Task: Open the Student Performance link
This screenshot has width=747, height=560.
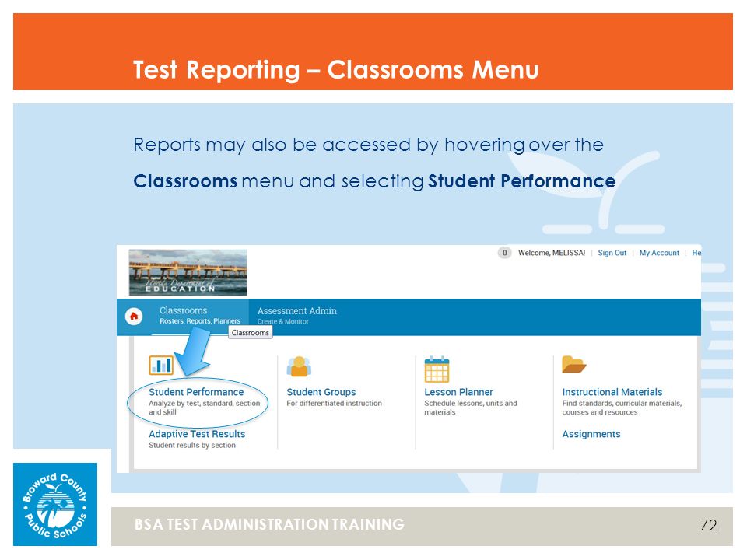Action: click(196, 392)
